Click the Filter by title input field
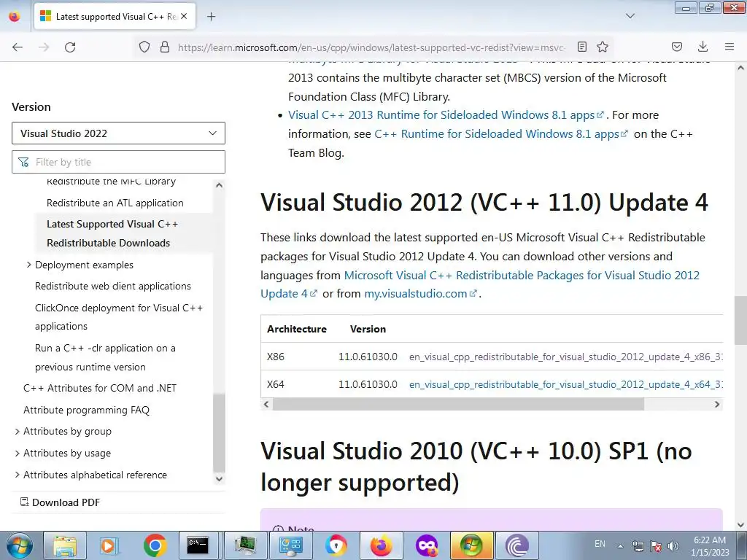Viewport: 747px width, 560px height. pyautogui.click(x=118, y=162)
